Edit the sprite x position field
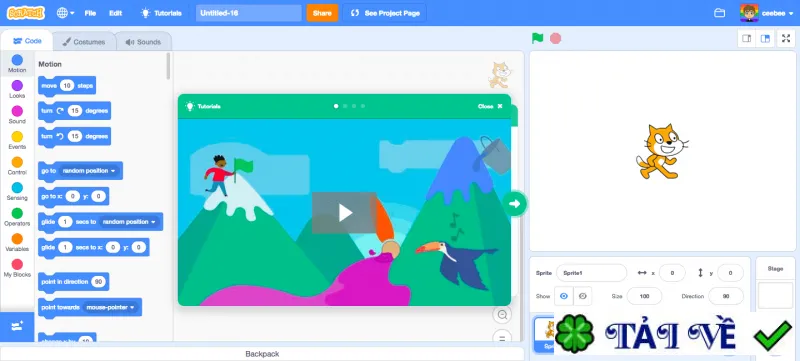Viewport: 800px width, 361px height. 672,273
